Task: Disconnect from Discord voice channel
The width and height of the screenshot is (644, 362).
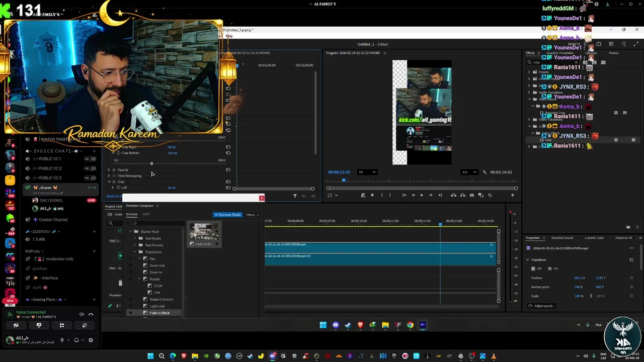Action: (x=91, y=315)
